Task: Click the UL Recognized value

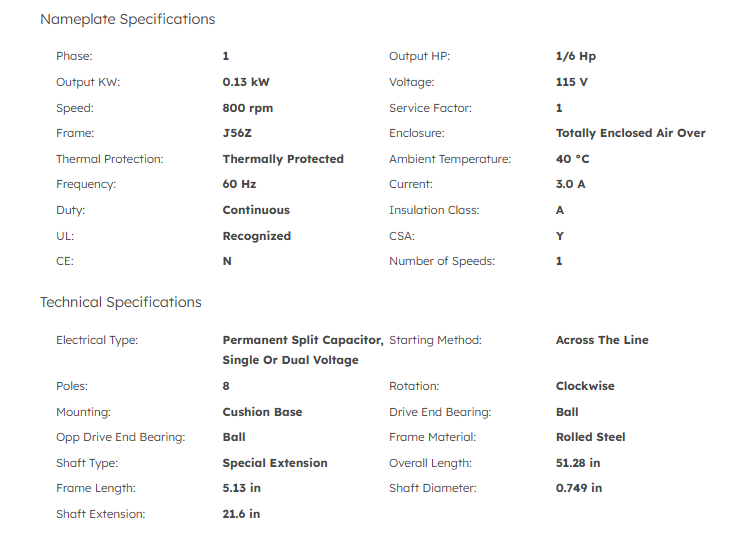Action: pos(256,236)
